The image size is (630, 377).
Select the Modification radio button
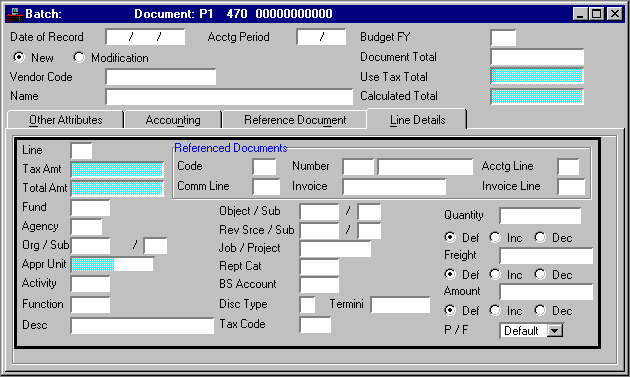pyautogui.click(x=79, y=57)
